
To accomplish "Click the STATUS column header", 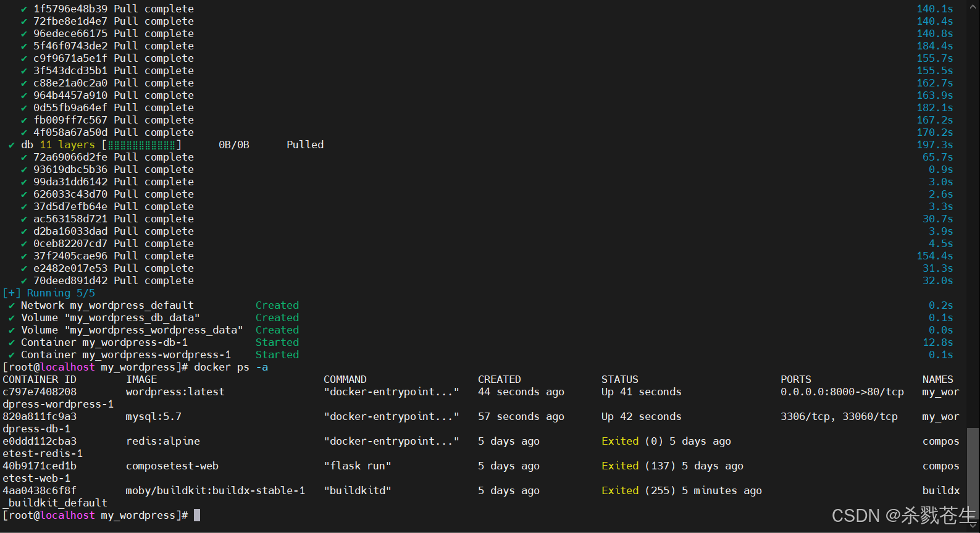I will point(620,379).
